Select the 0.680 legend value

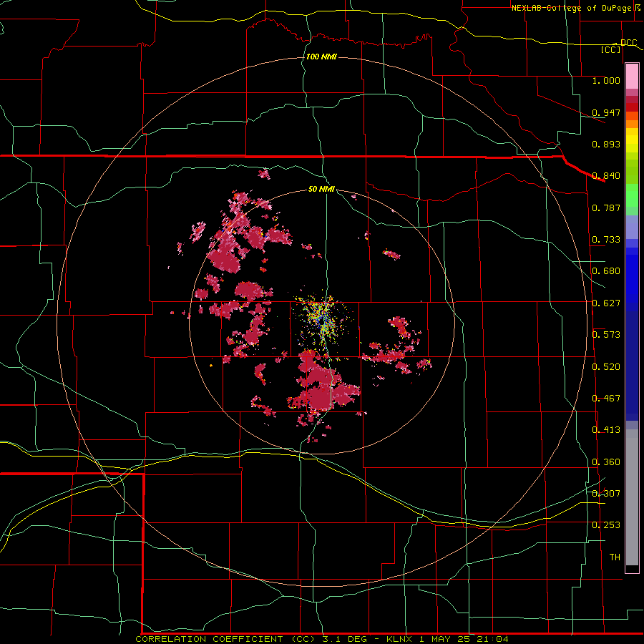(x=606, y=271)
